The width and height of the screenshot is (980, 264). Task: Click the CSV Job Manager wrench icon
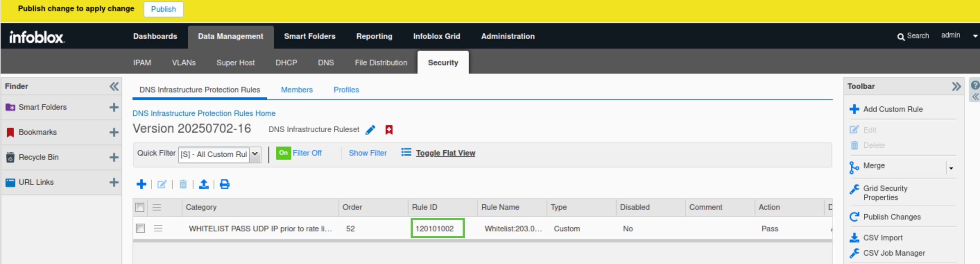pyautogui.click(x=854, y=253)
